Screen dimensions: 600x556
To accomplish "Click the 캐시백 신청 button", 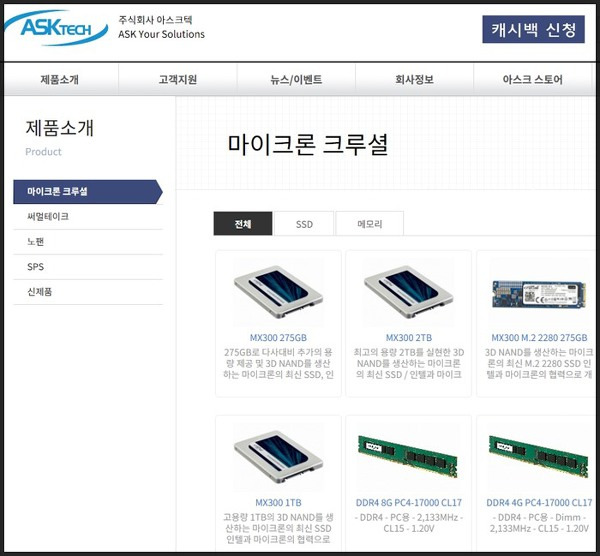I will 533,29.
